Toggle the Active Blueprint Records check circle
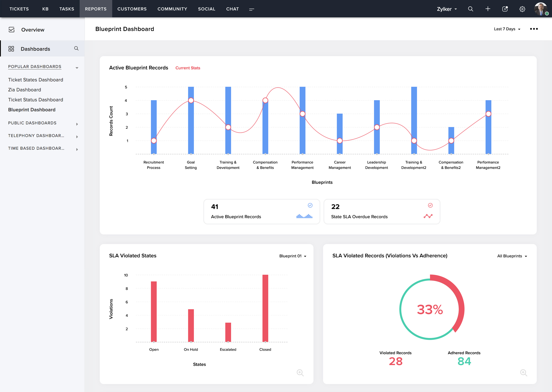This screenshot has width=552, height=392. click(310, 205)
